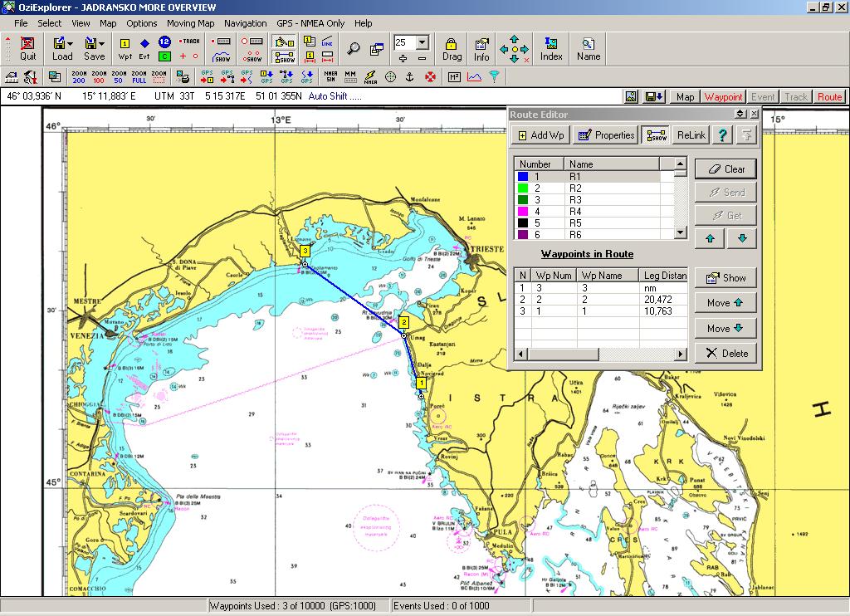850x616 pixels.
Task: Click the ZOOM 100 button
Action: tap(99, 77)
